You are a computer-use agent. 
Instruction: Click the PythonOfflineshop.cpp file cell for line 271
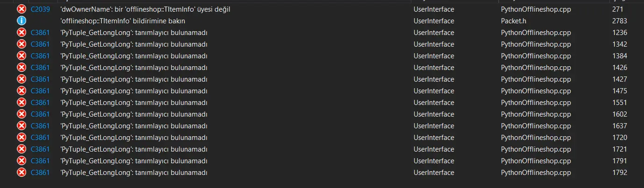[x=536, y=9]
